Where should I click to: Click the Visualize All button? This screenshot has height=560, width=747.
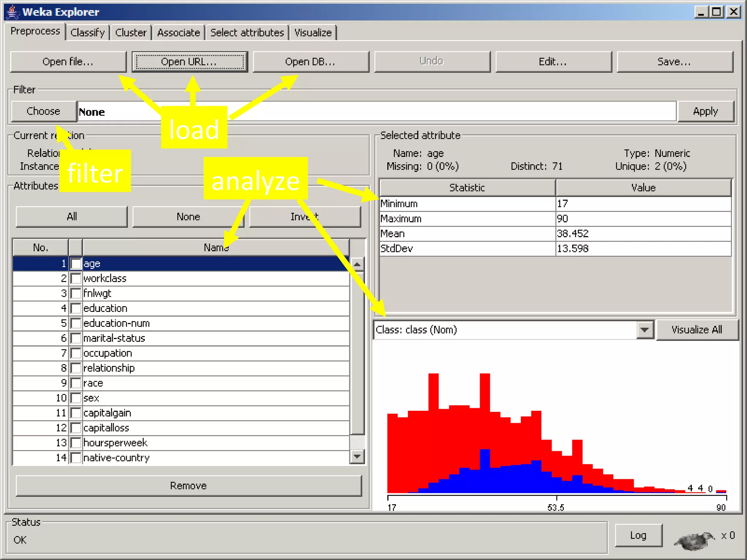click(x=697, y=330)
